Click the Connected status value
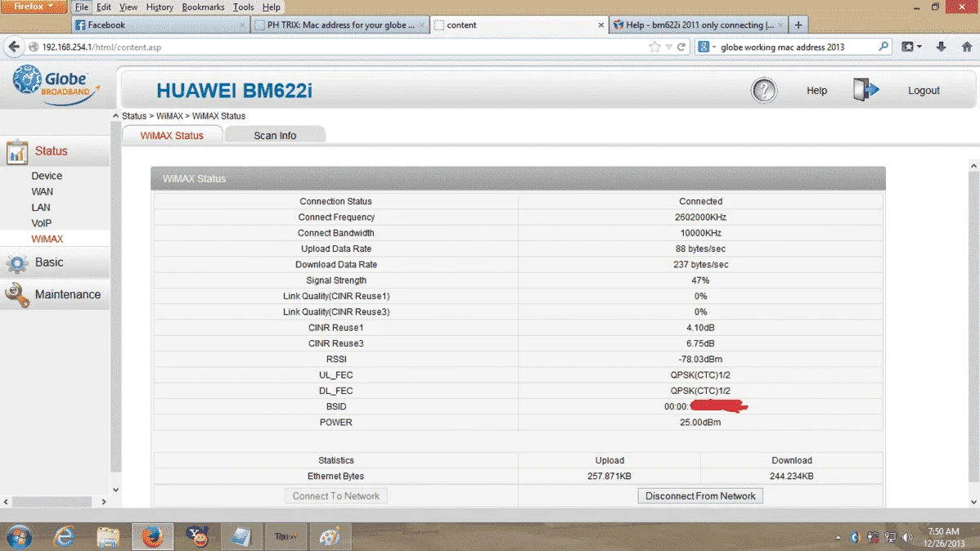This screenshot has height=551, width=980. (700, 201)
